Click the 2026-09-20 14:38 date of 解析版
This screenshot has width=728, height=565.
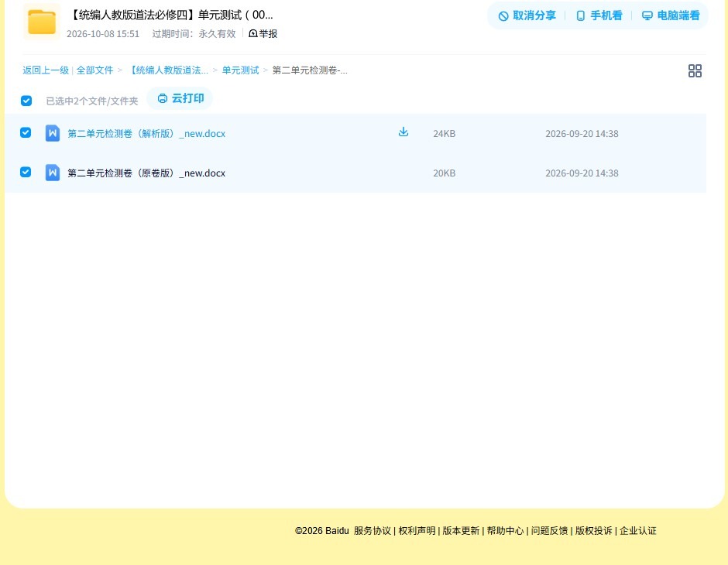(582, 134)
